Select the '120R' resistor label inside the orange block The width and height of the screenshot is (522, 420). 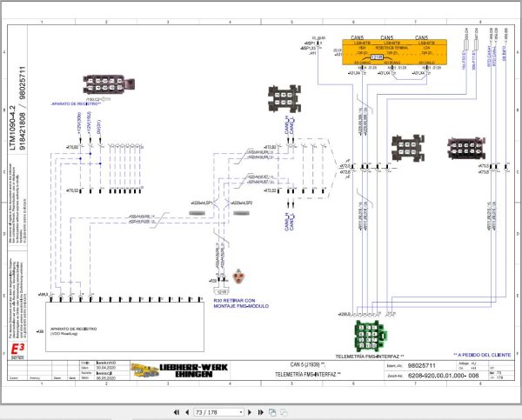pyautogui.click(x=377, y=57)
